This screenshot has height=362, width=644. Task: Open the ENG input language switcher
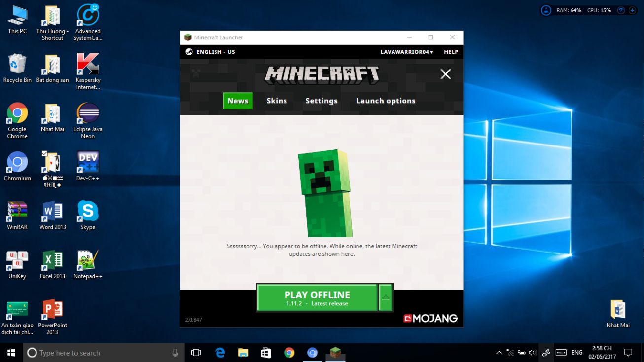pyautogui.click(x=577, y=353)
